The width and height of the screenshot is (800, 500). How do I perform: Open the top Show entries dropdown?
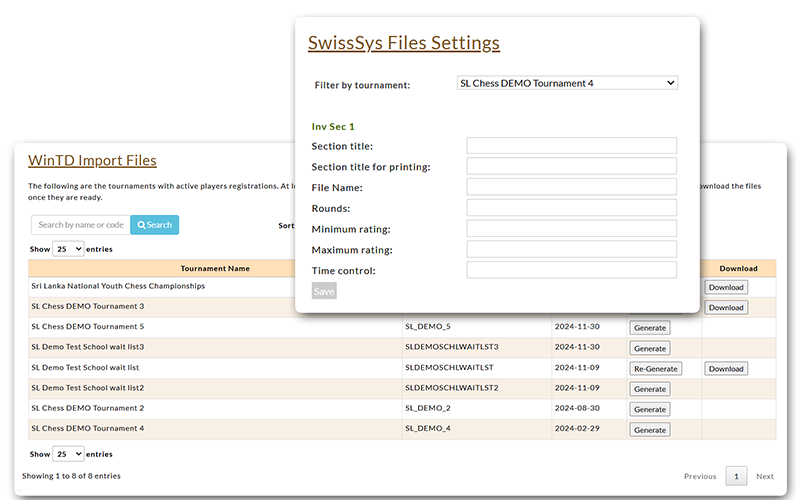(71, 249)
